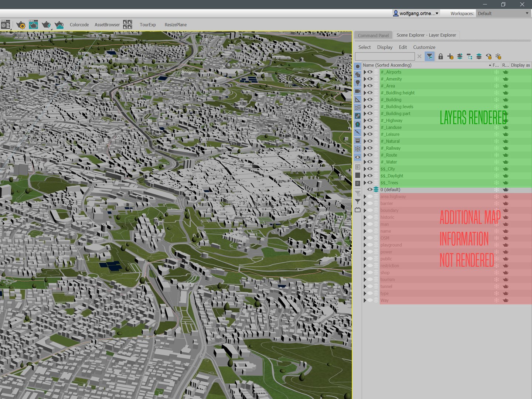Toggle display cameras filter in sidebar
Image resolution: width=532 pixels, height=399 pixels.
click(x=358, y=91)
